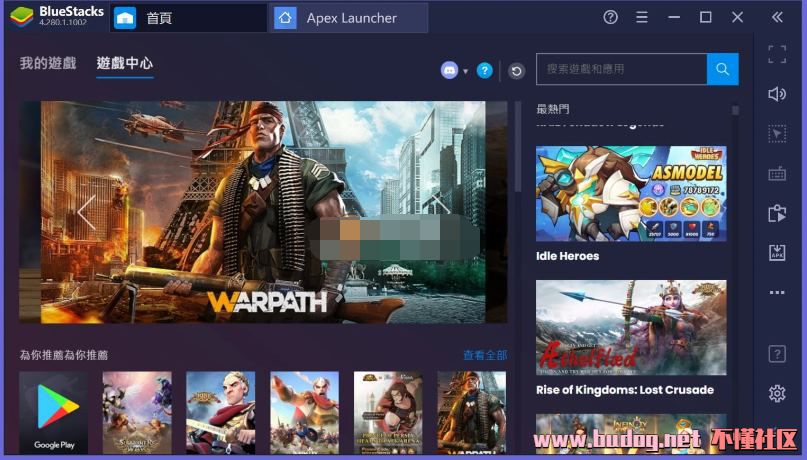807x460 pixels.
Task: Click the refresh icon beside help
Action: tap(516, 71)
